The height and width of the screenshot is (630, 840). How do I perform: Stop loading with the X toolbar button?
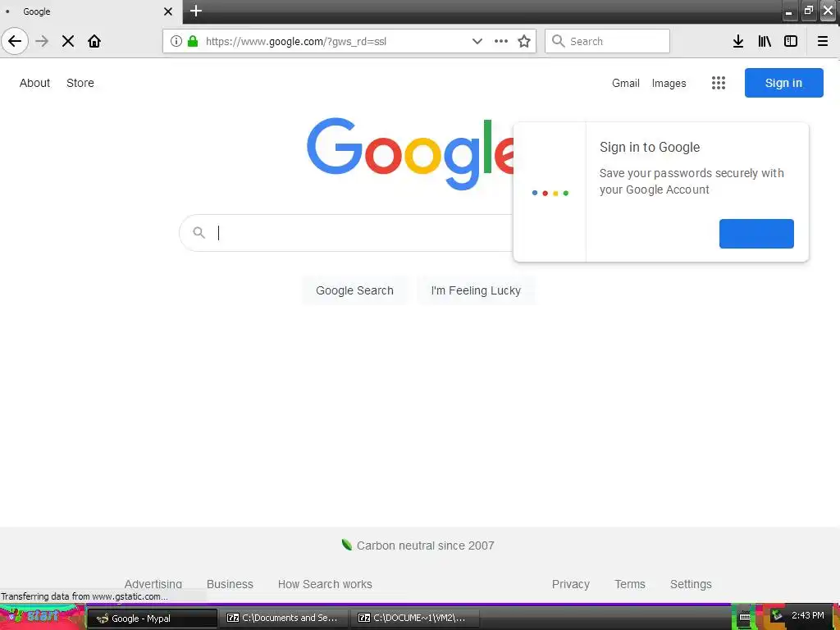coord(68,41)
